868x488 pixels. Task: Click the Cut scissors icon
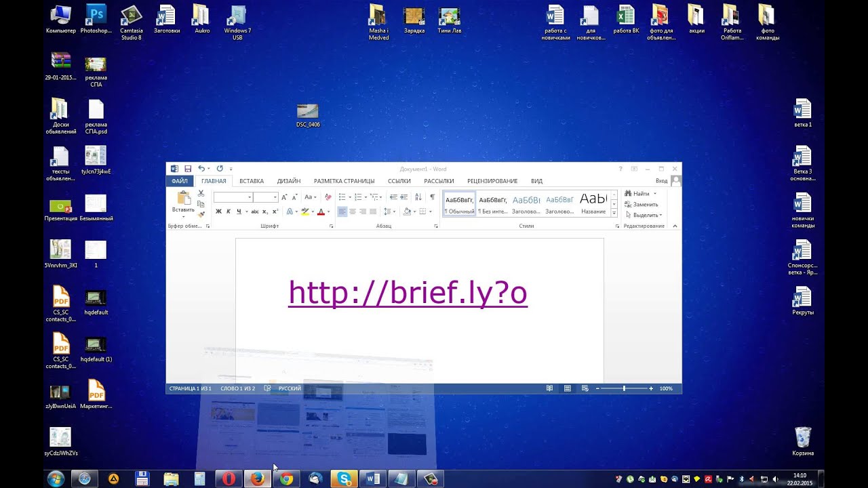pyautogui.click(x=201, y=193)
